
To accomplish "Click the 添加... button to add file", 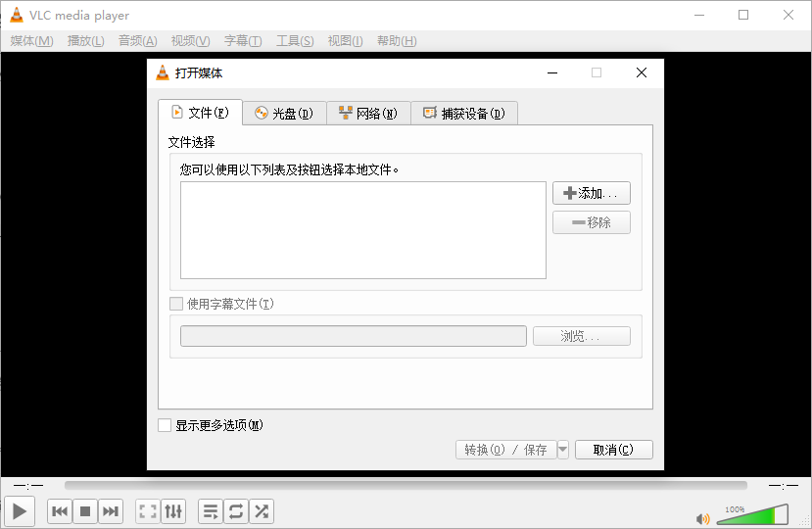I will 592,193.
